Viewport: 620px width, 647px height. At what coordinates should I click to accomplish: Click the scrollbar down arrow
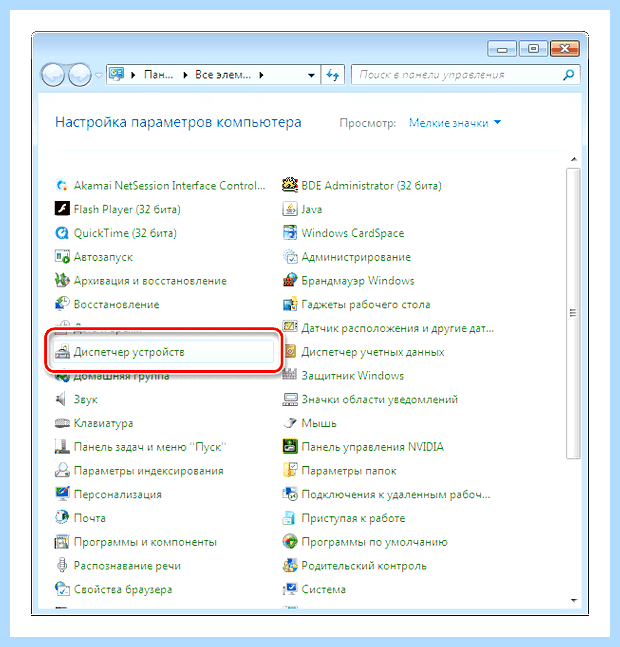pyautogui.click(x=573, y=600)
